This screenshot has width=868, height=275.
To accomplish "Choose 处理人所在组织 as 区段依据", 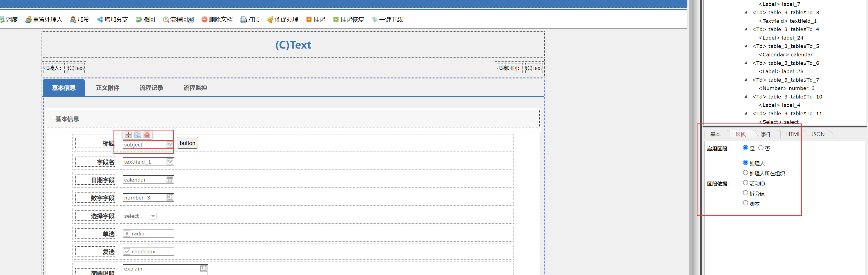I will coord(745,173).
